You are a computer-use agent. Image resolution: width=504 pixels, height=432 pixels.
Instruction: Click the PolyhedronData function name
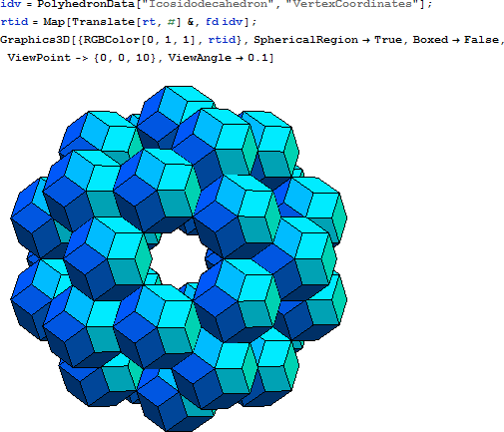click(87, 4)
